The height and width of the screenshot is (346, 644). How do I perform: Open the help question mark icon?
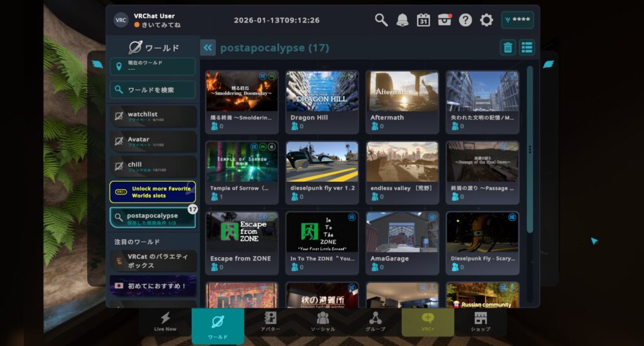[x=465, y=20]
